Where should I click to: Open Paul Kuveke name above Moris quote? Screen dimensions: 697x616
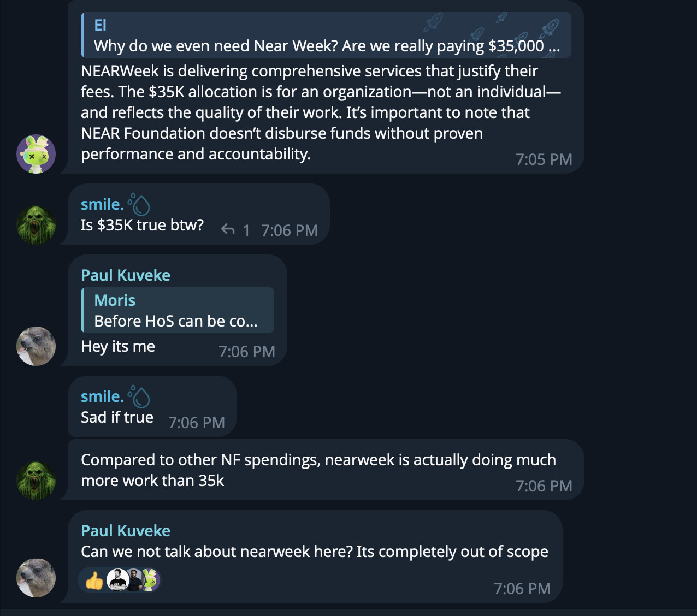(126, 275)
